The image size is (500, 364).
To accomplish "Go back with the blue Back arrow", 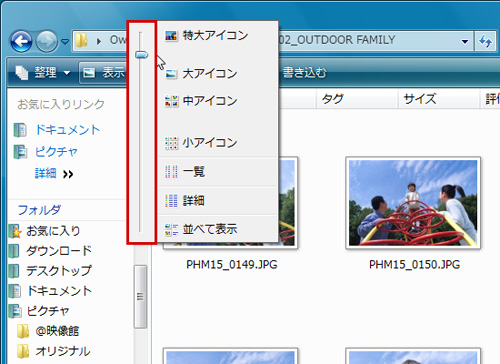I will click(x=21, y=42).
